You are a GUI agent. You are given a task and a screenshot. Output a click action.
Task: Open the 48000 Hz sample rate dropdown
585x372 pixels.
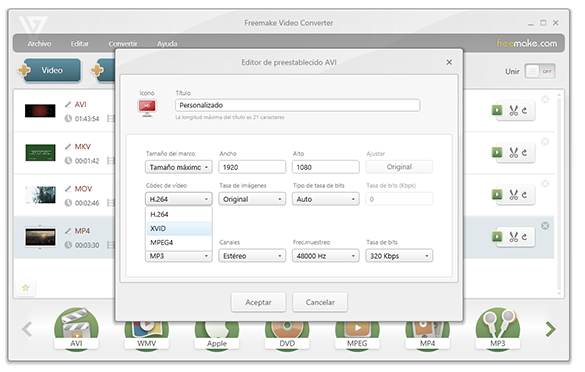coord(325,256)
